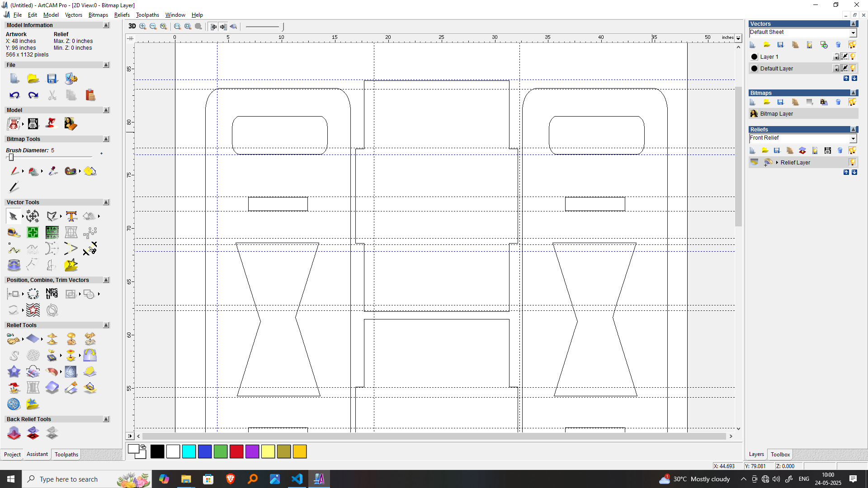Open the Toolpaths menu
Screen dimensions: 868x488
pyautogui.click(x=147, y=15)
